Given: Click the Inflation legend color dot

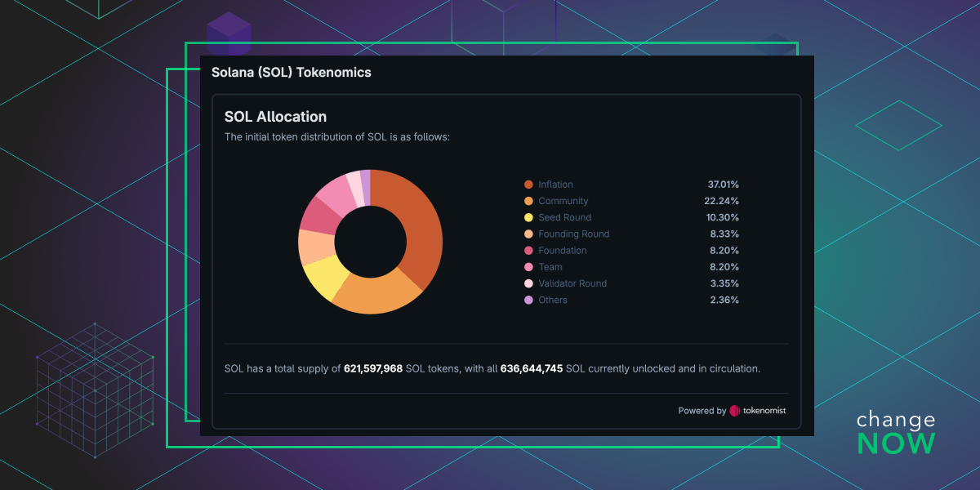Looking at the screenshot, I should pos(528,185).
